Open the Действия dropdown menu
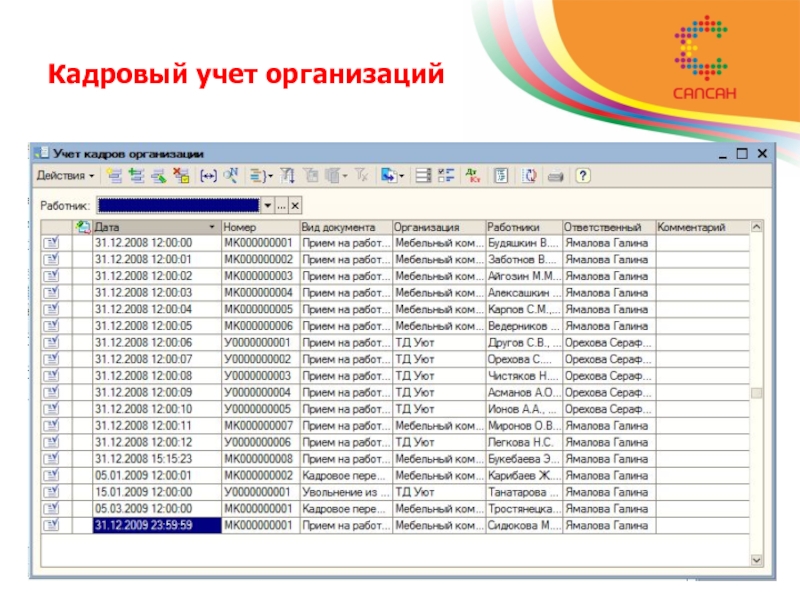800x600 pixels. pyautogui.click(x=66, y=176)
